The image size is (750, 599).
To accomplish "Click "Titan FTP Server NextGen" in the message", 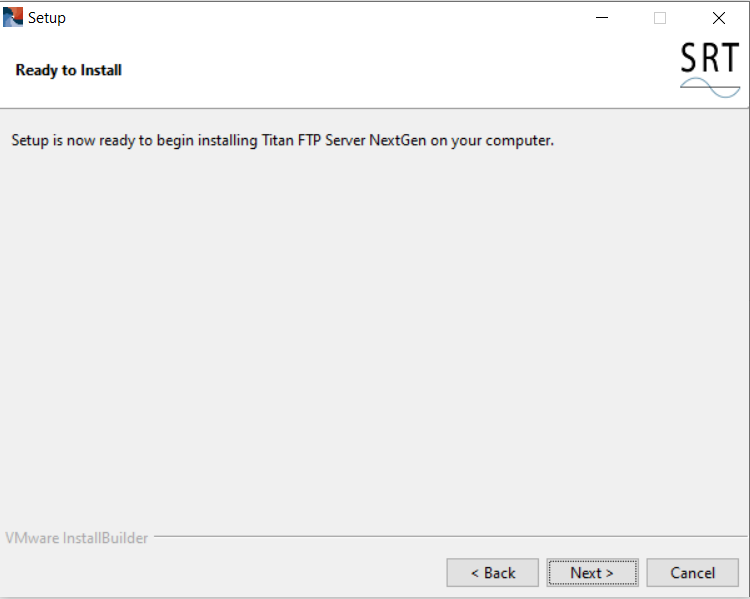I will (341, 140).
